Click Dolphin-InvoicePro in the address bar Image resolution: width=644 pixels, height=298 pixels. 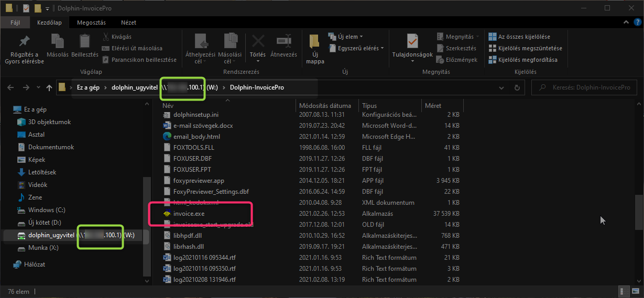point(257,87)
